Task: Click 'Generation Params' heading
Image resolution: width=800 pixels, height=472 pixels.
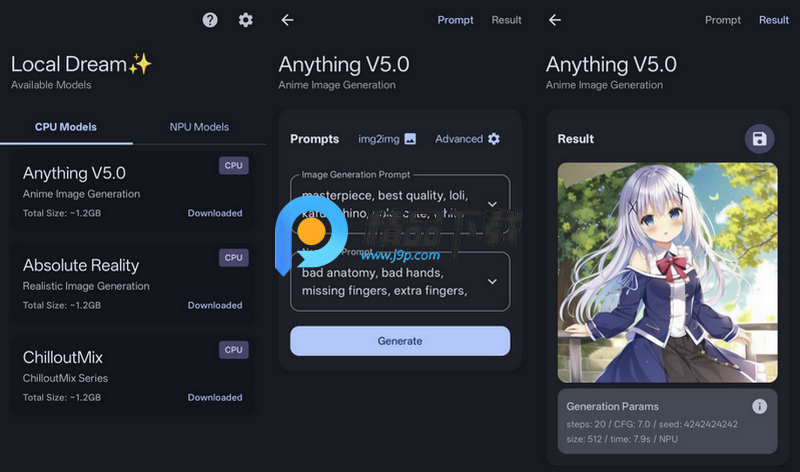Action: click(x=612, y=406)
